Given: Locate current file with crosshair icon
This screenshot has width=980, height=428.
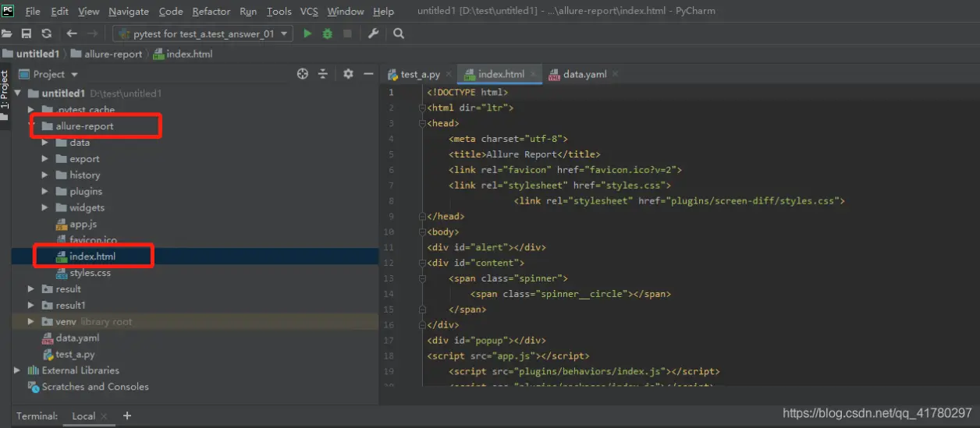Looking at the screenshot, I should point(303,74).
